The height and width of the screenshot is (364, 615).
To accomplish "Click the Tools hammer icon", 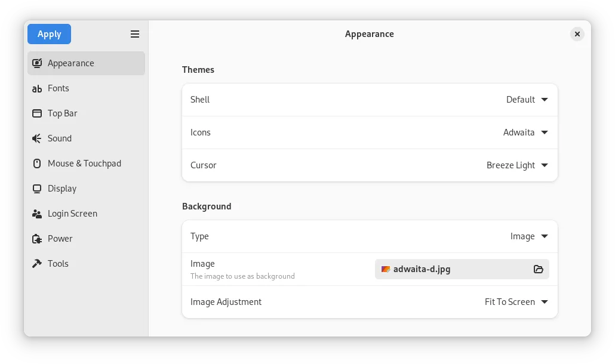I will point(37,264).
